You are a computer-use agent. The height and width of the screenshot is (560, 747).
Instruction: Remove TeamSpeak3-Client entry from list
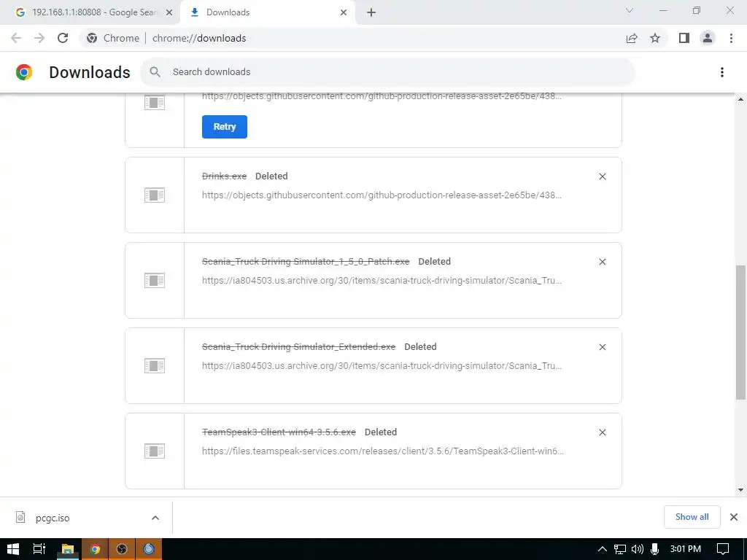click(x=602, y=432)
